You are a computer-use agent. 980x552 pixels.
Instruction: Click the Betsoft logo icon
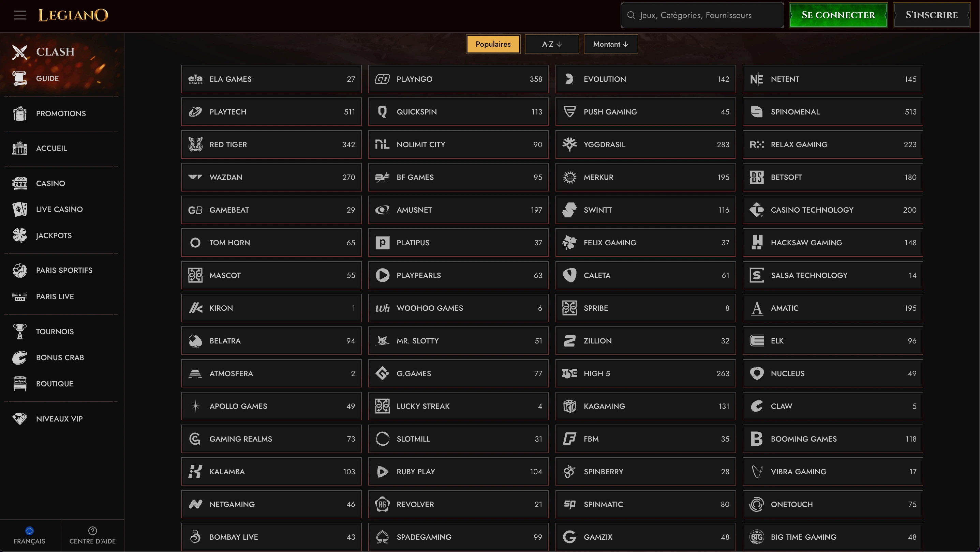click(x=757, y=177)
